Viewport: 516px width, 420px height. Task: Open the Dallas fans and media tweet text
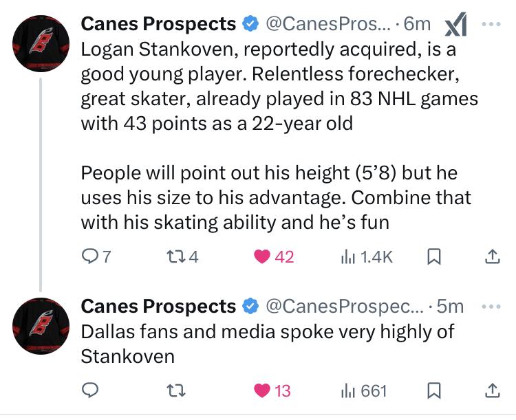click(x=268, y=344)
